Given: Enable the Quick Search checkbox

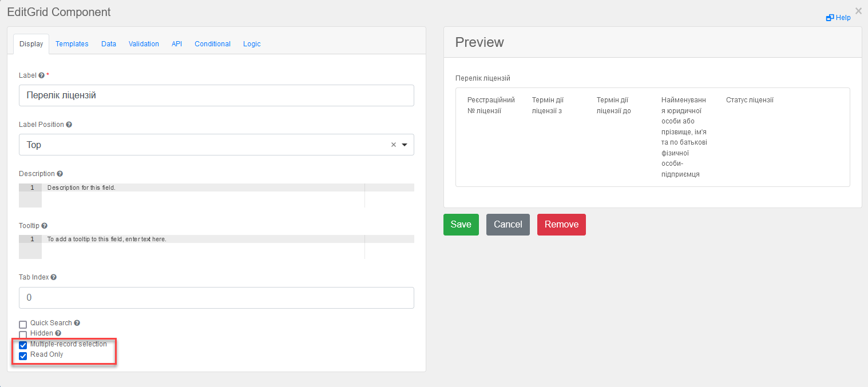Looking at the screenshot, I should point(23,324).
